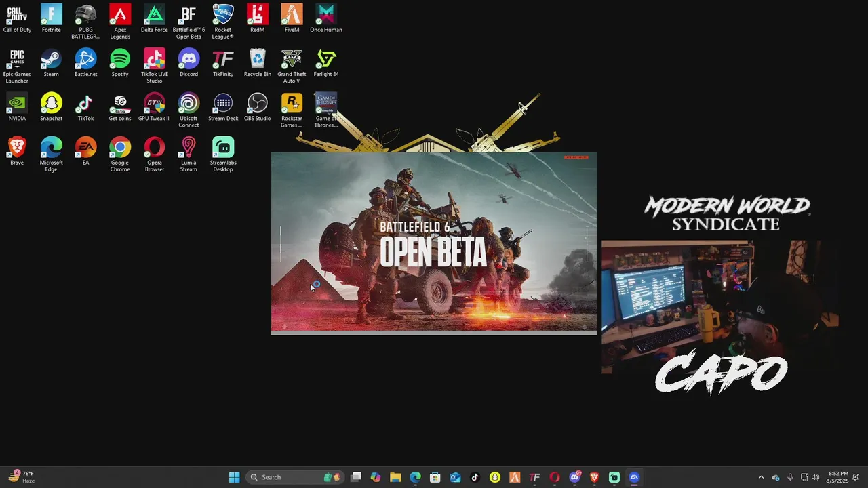This screenshot has height=488, width=868.
Task: Select the EA desktop shortcut
Action: [85, 150]
